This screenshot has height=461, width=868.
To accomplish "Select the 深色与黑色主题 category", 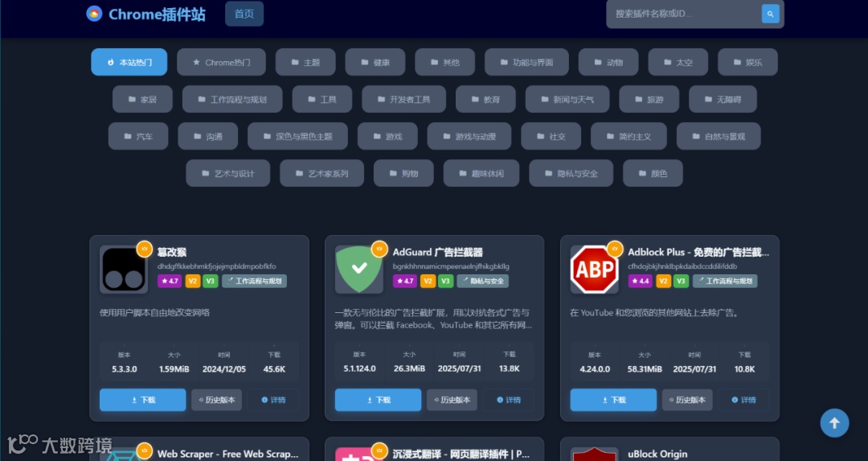I will (298, 136).
